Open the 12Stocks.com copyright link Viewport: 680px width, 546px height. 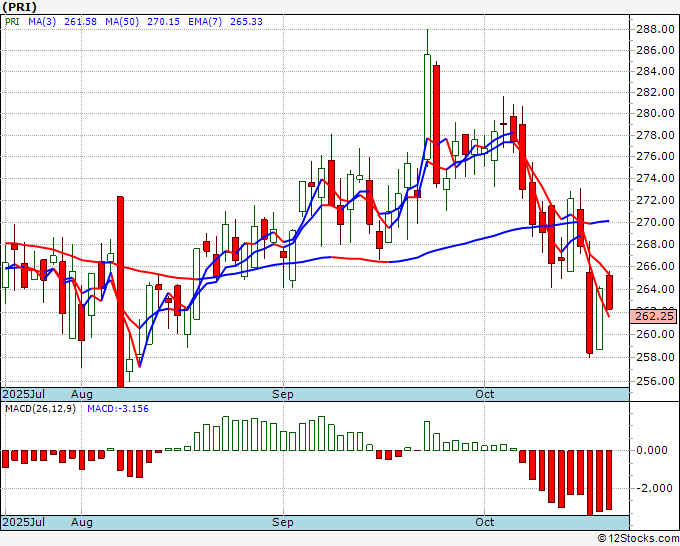pyautogui.click(x=638, y=539)
